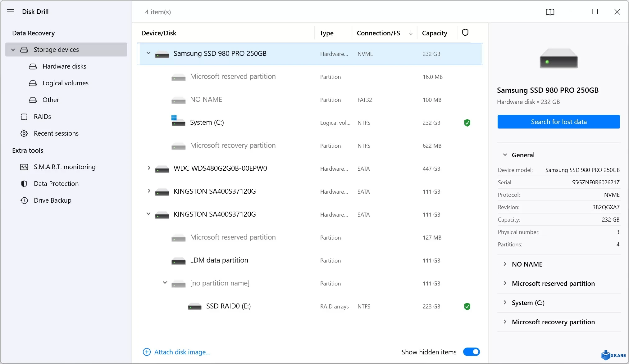Click Search for lost data button
The width and height of the screenshot is (629, 364).
coord(558,122)
